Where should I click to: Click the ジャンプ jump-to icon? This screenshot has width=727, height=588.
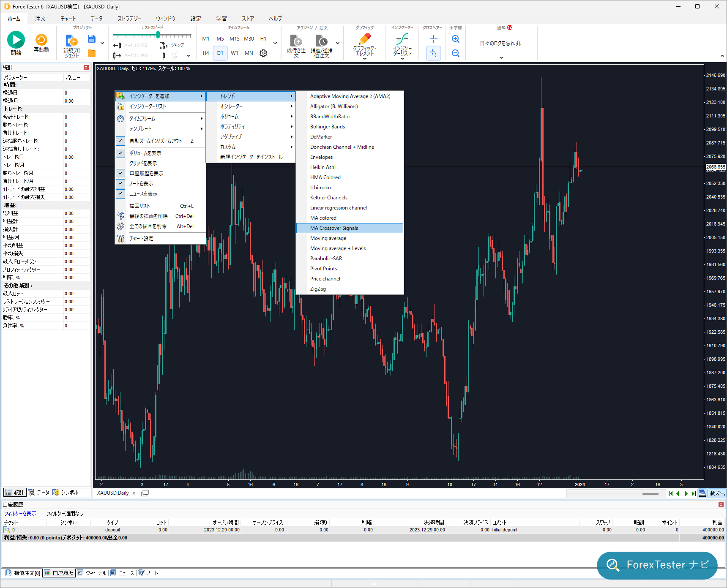click(x=164, y=46)
